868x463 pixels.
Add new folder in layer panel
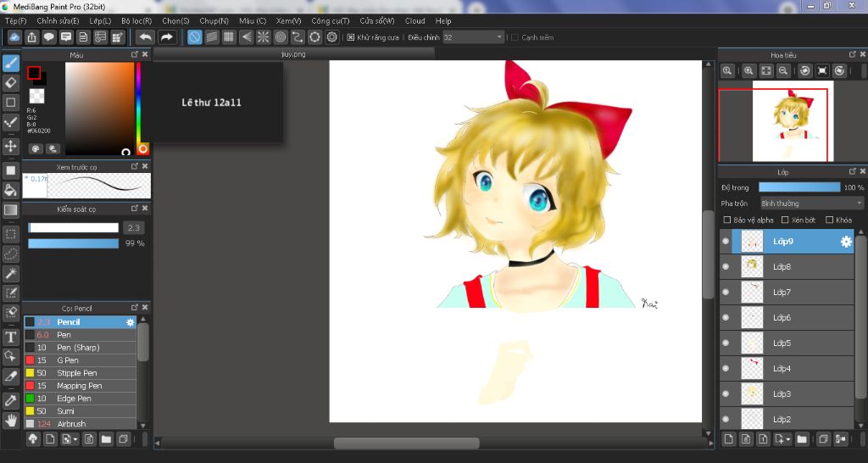tap(802, 439)
